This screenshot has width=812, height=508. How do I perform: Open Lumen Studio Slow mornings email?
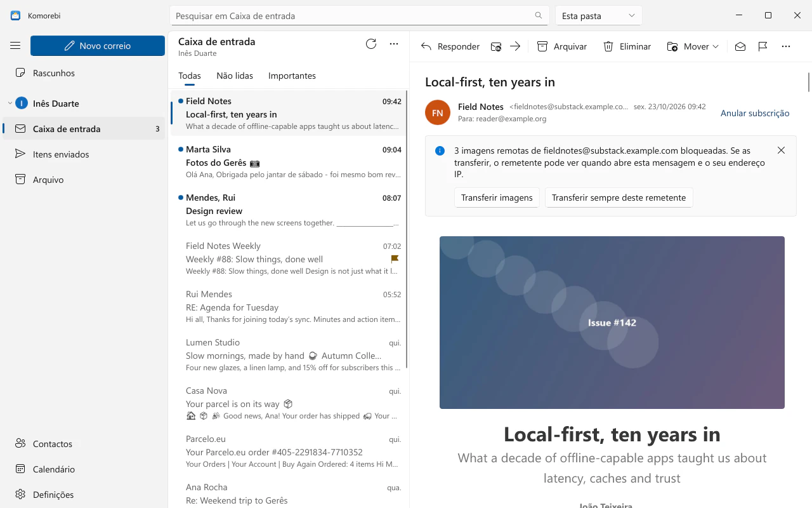tap(289, 356)
